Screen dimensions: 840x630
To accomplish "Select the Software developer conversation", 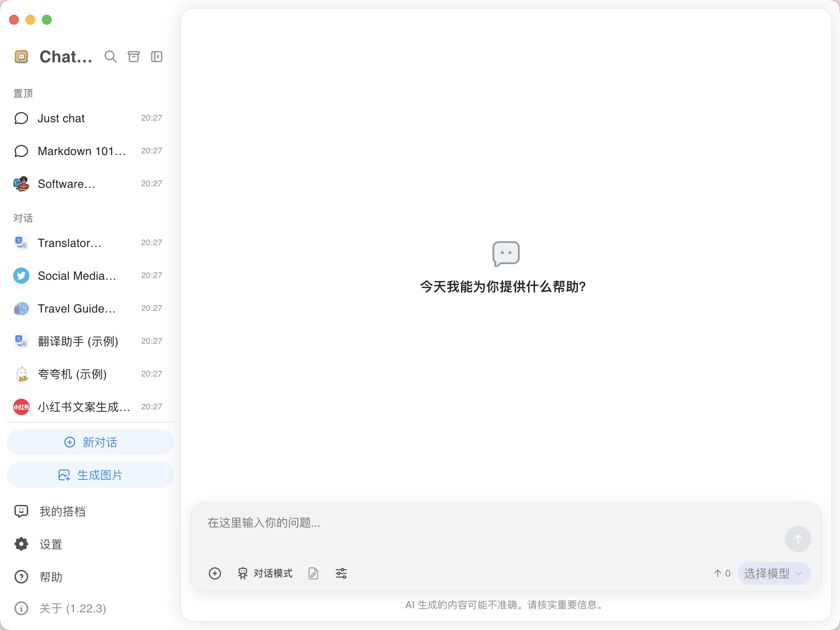I will pos(89,184).
